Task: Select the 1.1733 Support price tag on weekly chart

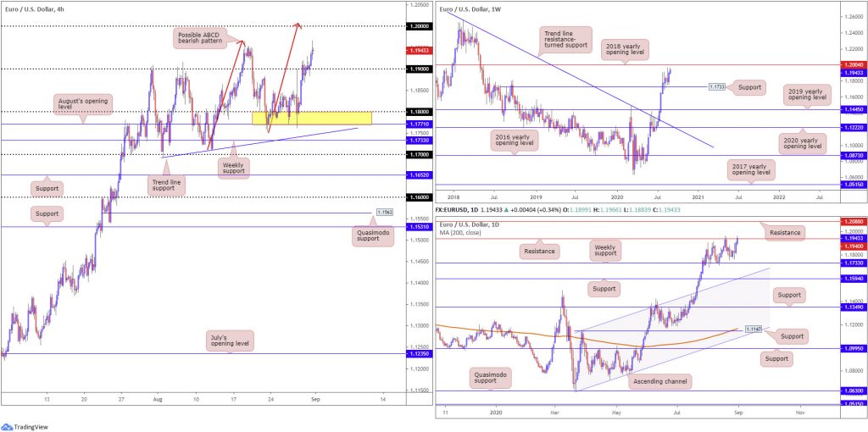Action: coord(717,87)
